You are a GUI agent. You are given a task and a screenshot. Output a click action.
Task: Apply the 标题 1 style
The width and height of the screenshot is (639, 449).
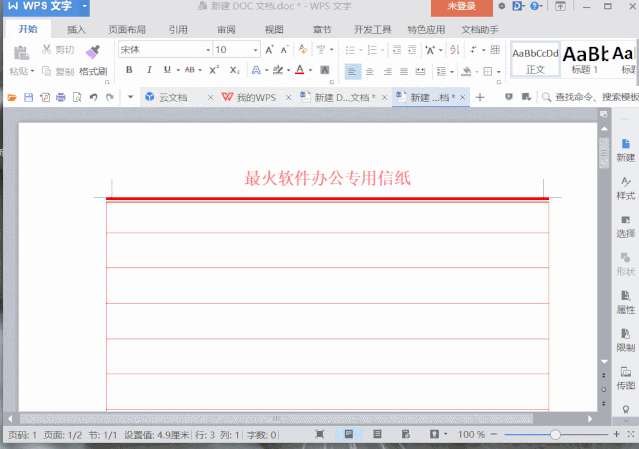point(585,60)
